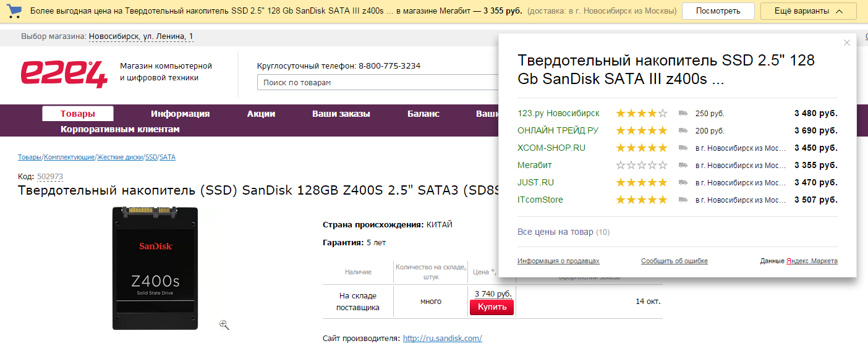The height and width of the screenshot is (346, 868).
Task: Click the shopping cart icon in yellow bar
Action: pyautogui.click(x=15, y=11)
